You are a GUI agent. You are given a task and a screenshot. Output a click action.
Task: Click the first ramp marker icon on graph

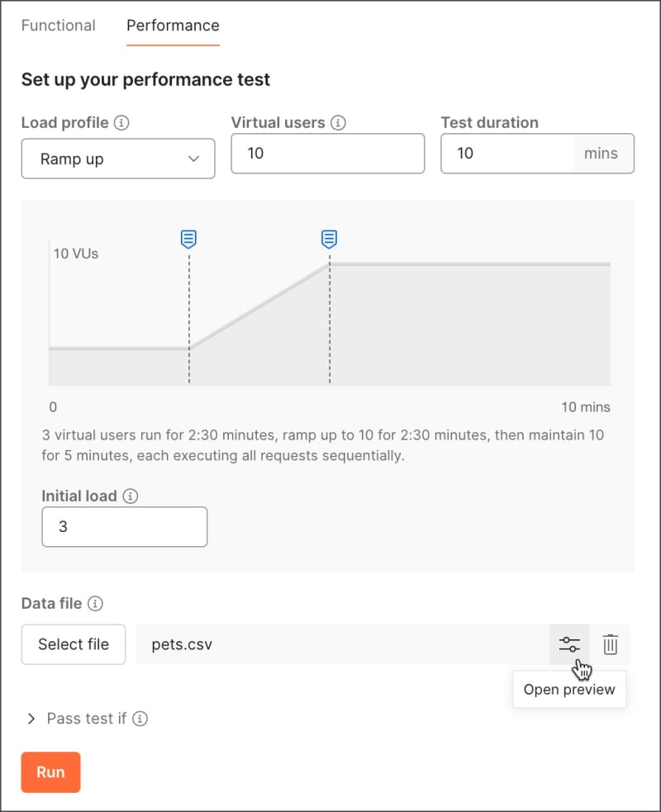click(189, 240)
